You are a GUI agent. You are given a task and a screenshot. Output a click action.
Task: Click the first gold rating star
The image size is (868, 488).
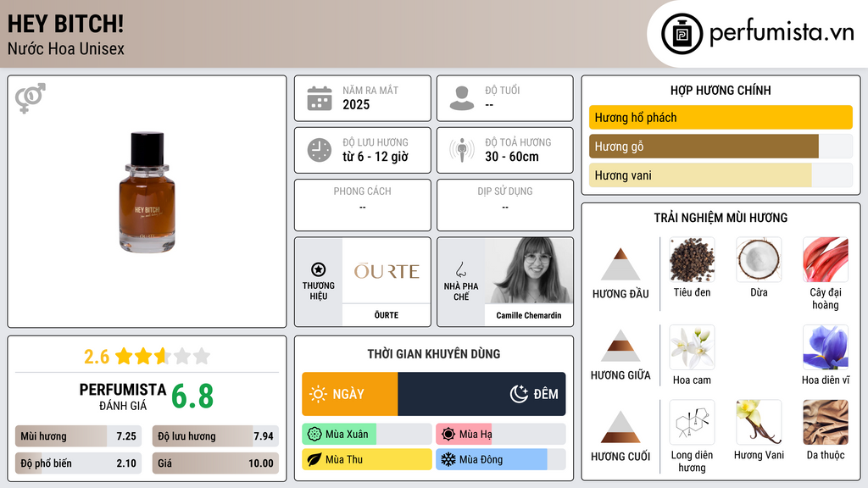click(124, 356)
